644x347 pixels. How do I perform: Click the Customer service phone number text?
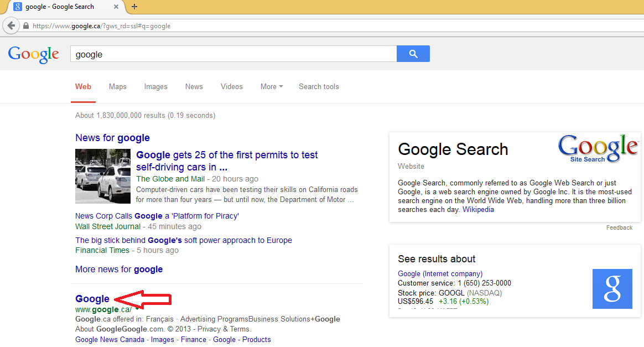tap(454, 283)
